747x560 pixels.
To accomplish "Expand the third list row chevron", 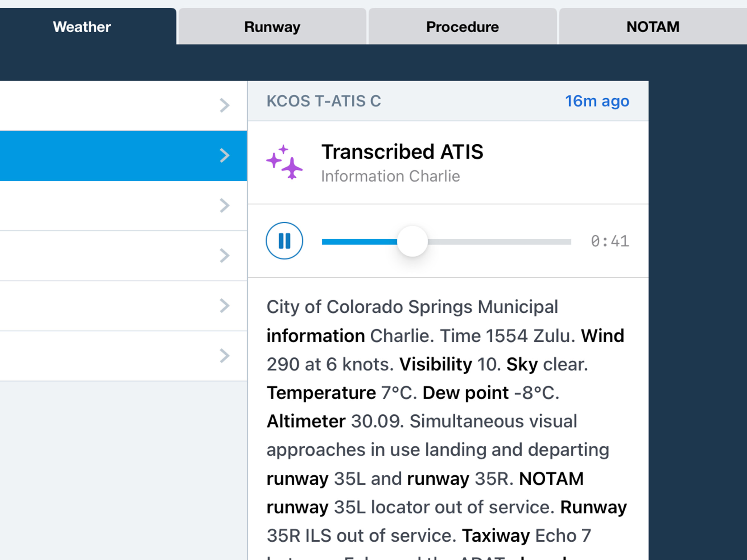I will coord(225,206).
